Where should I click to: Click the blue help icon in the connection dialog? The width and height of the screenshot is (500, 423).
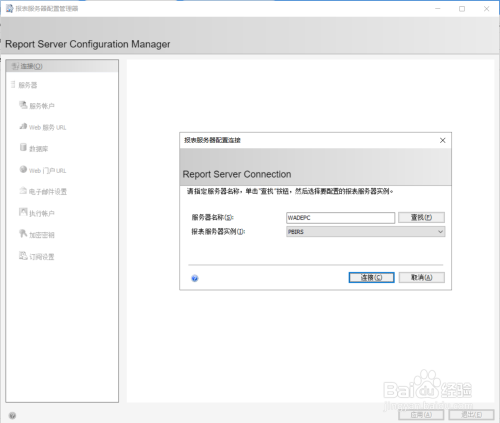195,278
